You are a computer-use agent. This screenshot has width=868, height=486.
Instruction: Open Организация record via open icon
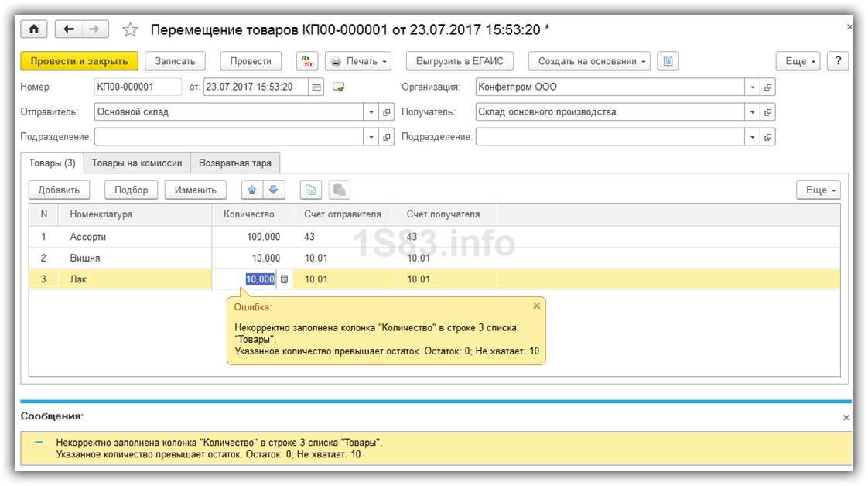pyautogui.click(x=767, y=87)
